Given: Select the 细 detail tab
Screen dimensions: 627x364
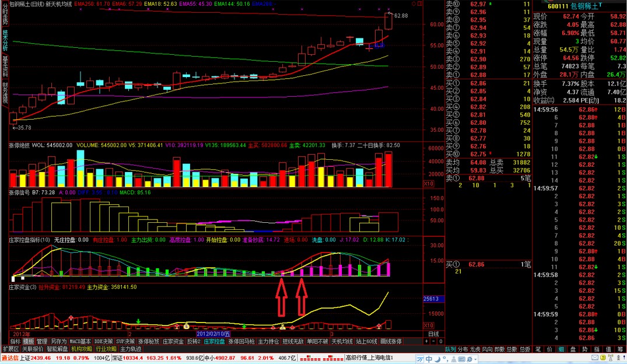Looking at the screenshot, I should pos(561,349).
